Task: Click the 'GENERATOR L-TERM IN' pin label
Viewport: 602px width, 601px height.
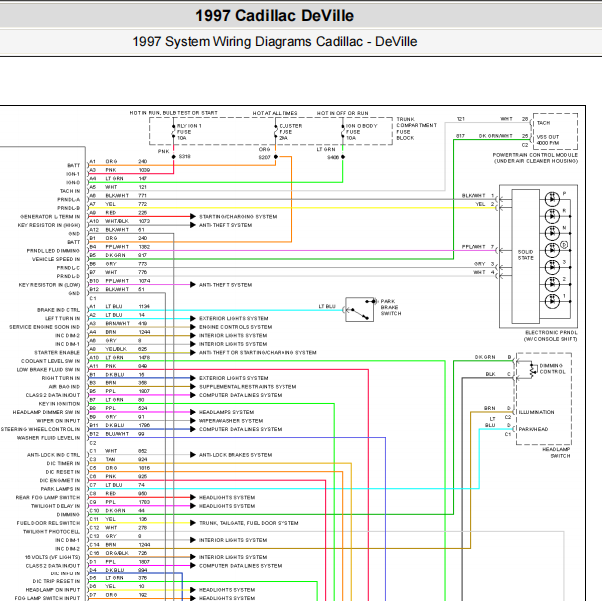Action: [50, 217]
